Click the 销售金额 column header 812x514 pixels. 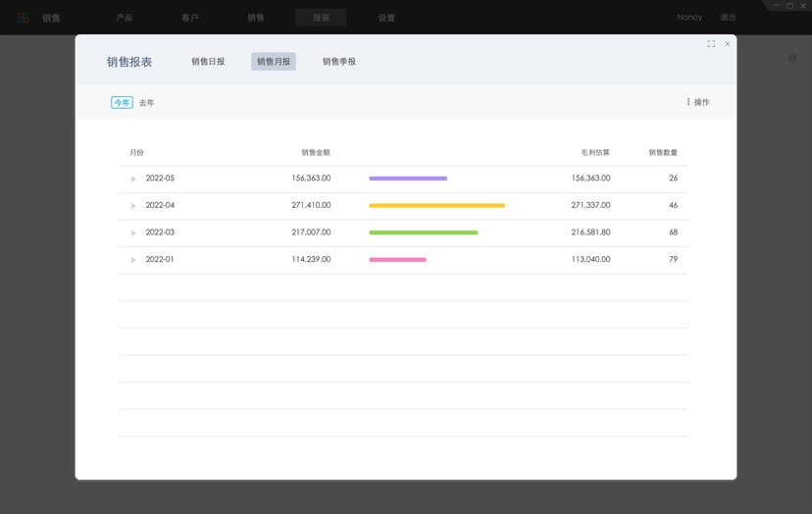[316, 152]
